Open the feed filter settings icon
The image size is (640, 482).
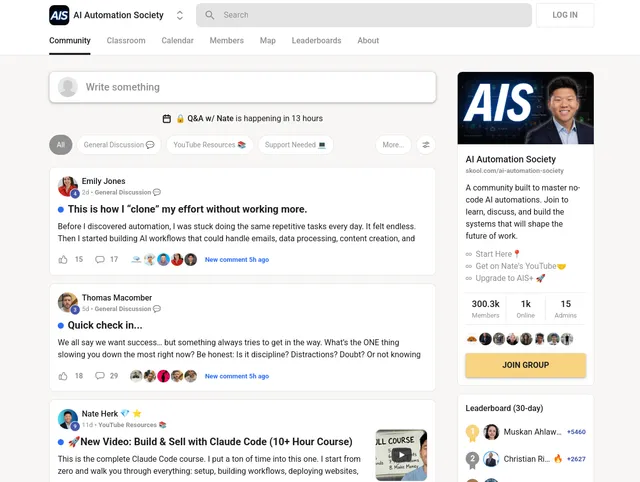(426, 145)
